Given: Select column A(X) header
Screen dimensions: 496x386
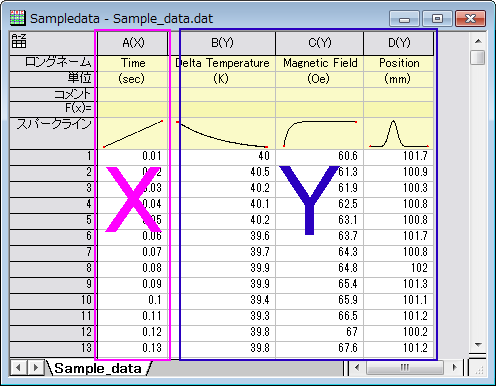Looking at the screenshot, I should [x=132, y=43].
